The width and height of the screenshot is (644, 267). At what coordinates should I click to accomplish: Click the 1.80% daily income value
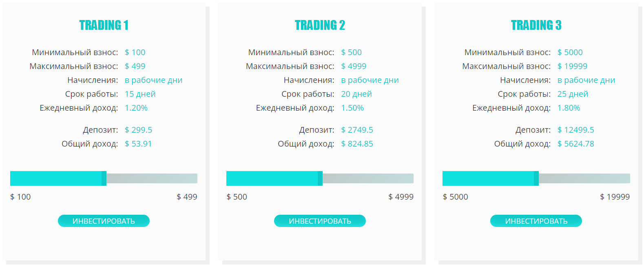coord(569,108)
